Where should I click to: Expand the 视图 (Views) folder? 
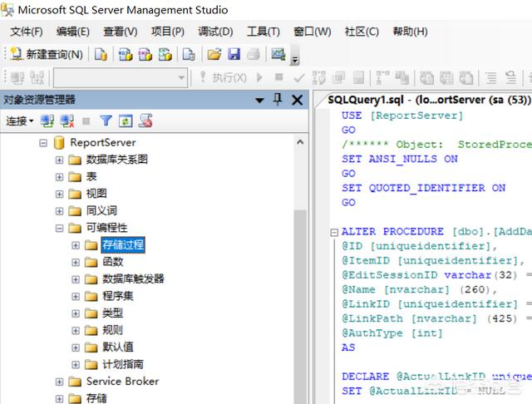59,194
